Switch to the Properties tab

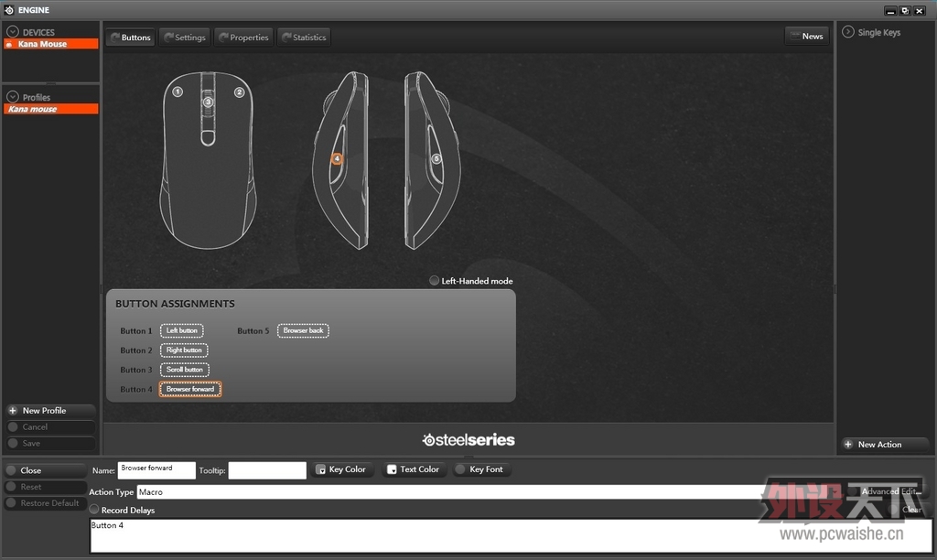tap(243, 37)
